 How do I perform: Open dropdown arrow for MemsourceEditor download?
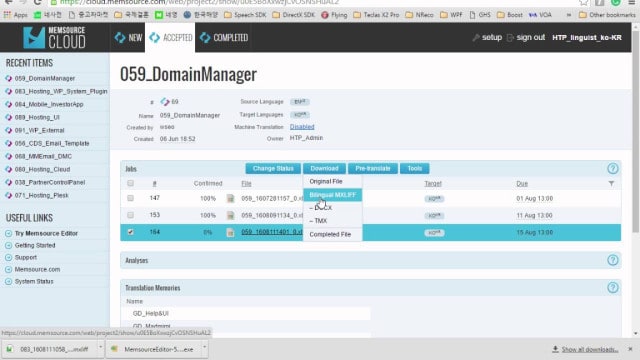(x=205, y=348)
